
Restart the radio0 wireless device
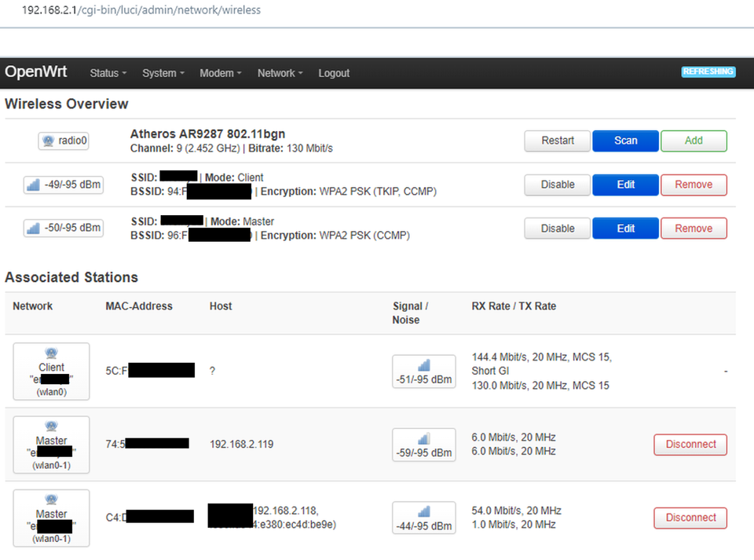(558, 141)
